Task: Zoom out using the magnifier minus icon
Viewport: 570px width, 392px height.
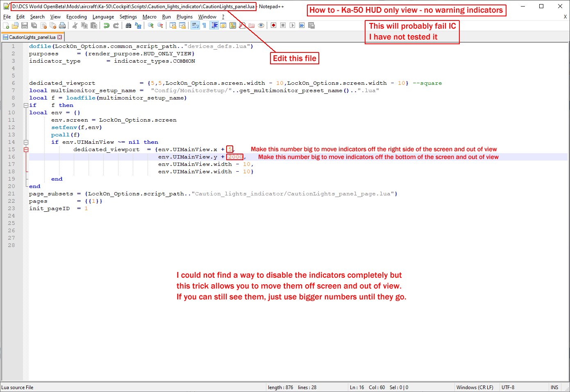Action: coord(160,25)
